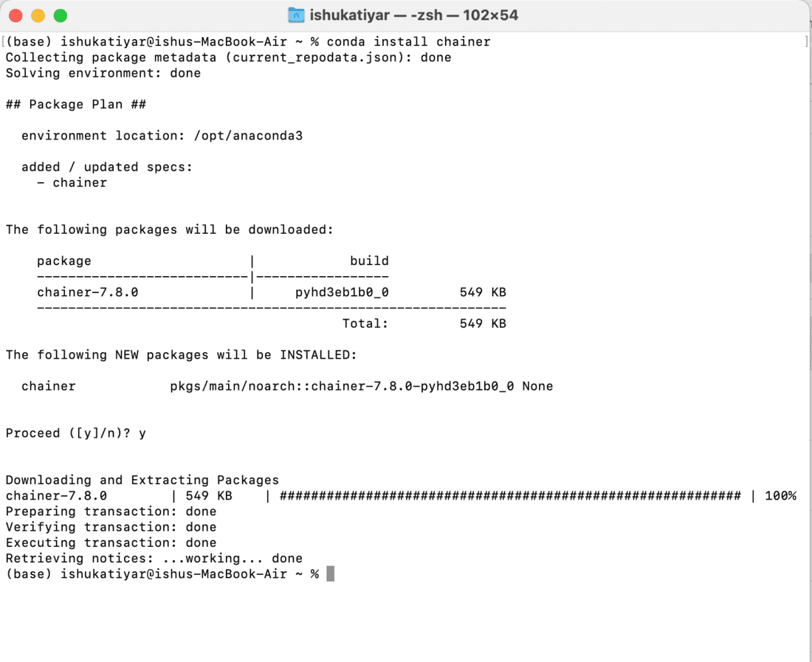
Task: Click the '100%' progress indicator
Action: point(780,495)
